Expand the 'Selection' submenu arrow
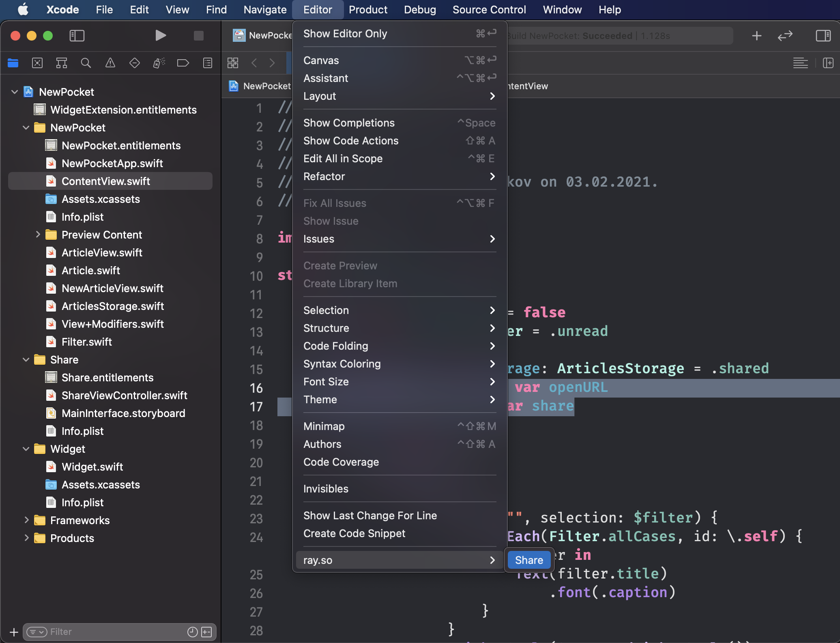 click(492, 310)
